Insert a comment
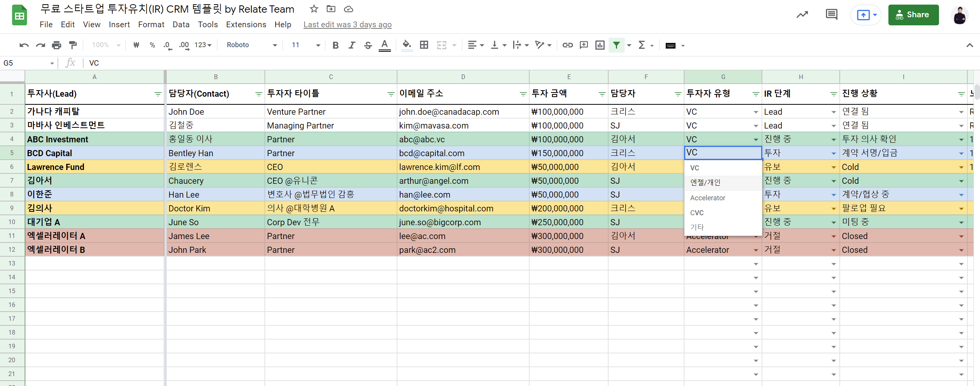 point(584,45)
